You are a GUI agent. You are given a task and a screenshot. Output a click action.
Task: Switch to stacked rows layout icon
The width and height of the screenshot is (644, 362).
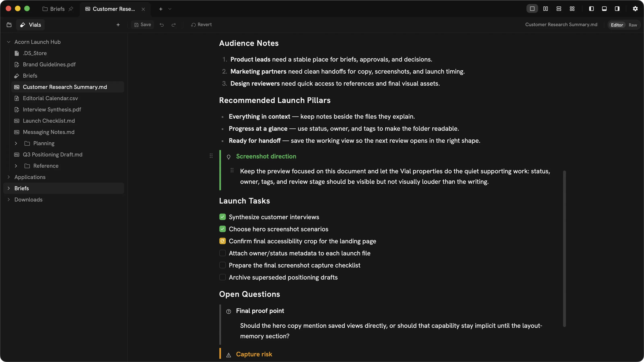pyautogui.click(x=559, y=9)
